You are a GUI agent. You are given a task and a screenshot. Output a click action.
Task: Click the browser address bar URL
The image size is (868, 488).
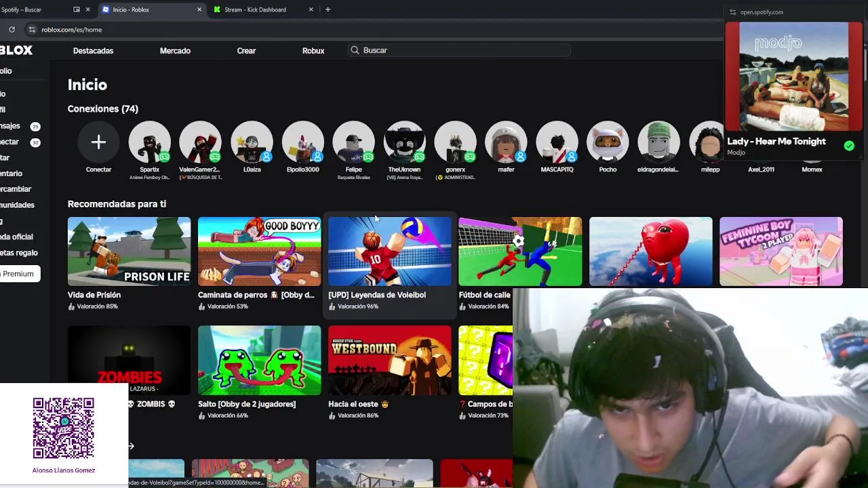pyautogui.click(x=71, y=30)
